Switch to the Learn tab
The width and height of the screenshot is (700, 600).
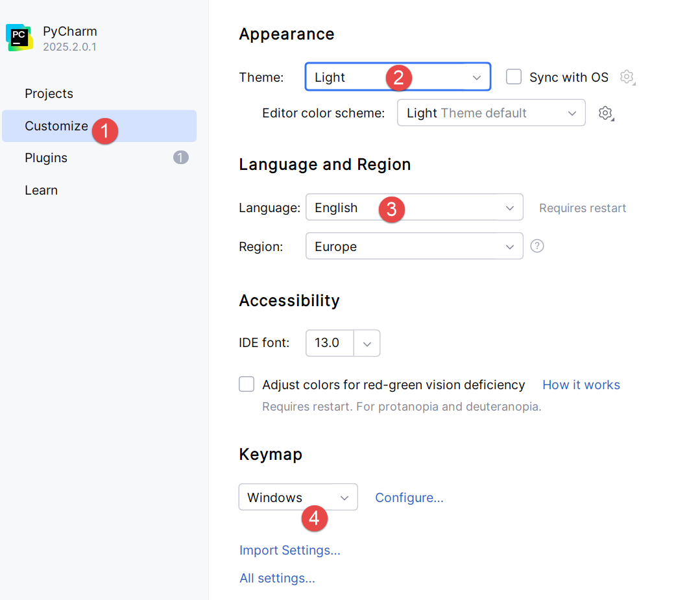tap(41, 190)
